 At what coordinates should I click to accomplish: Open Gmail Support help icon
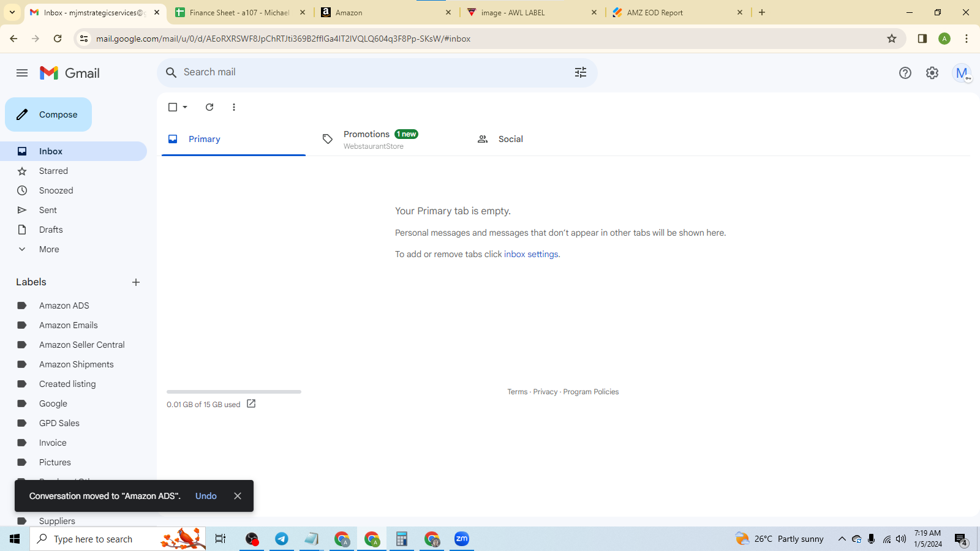coord(905,73)
